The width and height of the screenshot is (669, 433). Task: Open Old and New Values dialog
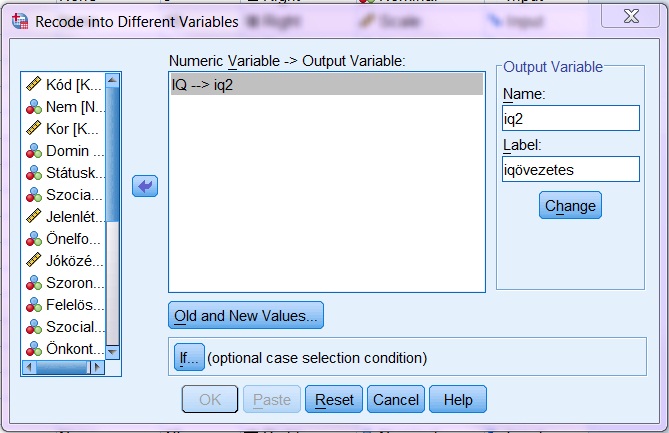[x=246, y=316]
